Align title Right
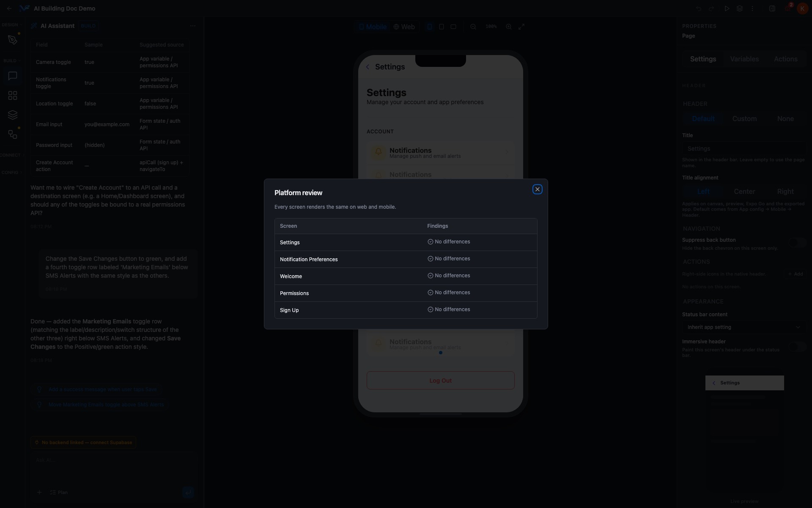Screen dimensions: 812x508 tap(785, 192)
